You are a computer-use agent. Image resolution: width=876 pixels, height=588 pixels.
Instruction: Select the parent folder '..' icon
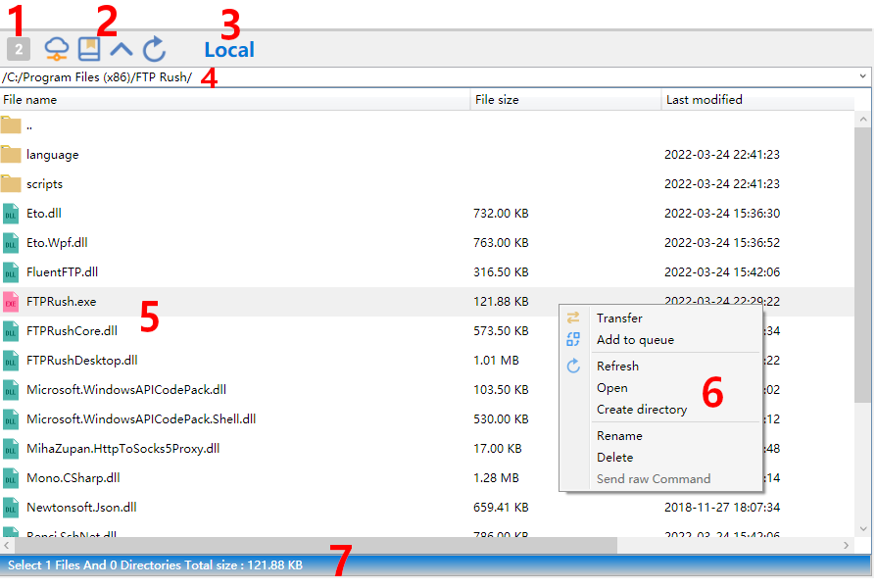pos(11,125)
